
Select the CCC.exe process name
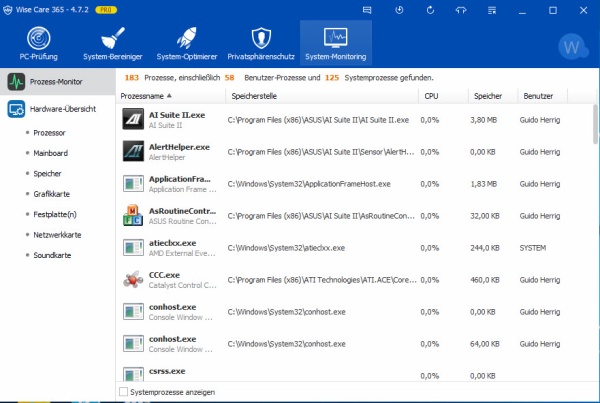click(164, 275)
